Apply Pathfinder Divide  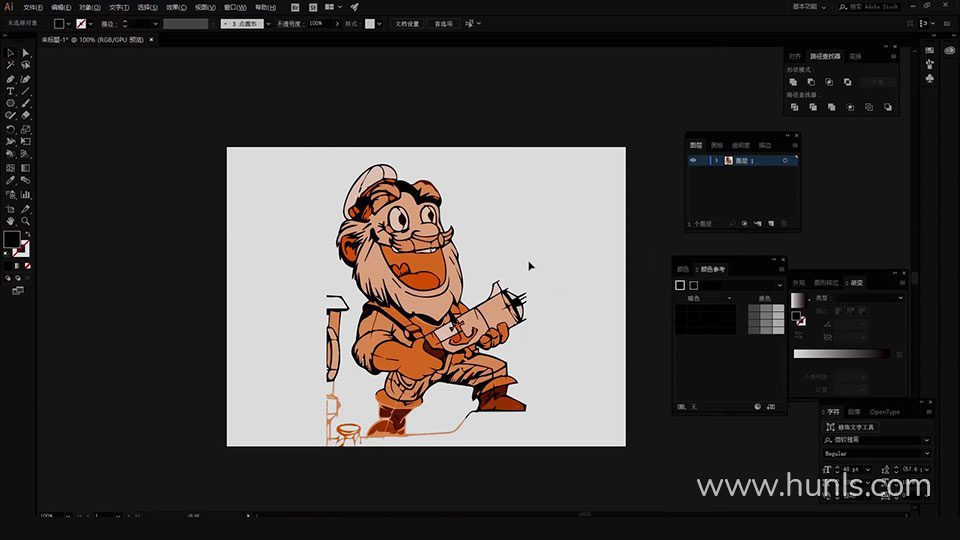click(x=794, y=107)
